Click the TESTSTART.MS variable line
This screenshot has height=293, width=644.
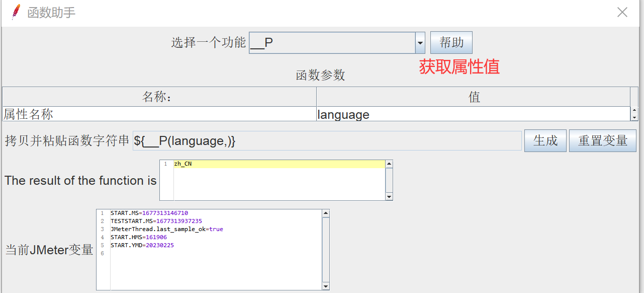156,222
